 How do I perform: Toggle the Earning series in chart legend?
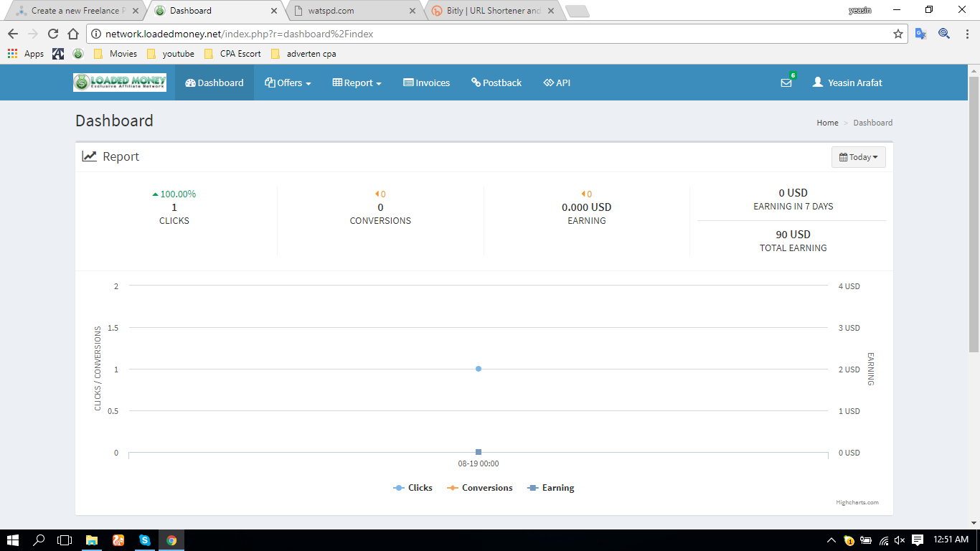click(x=551, y=488)
